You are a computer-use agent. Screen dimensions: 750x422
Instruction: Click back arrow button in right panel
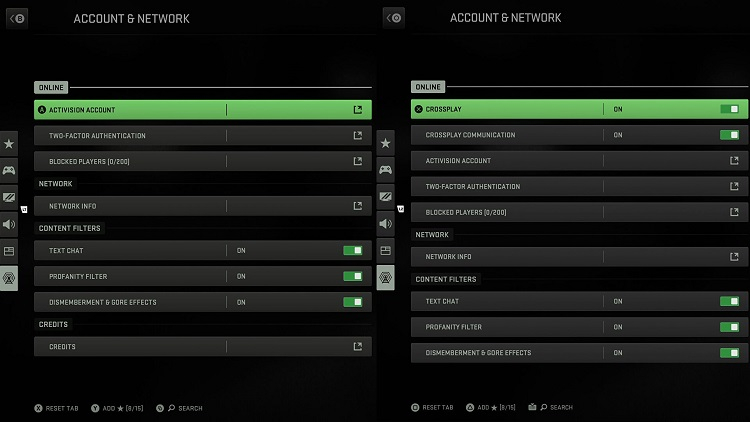pyautogui.click(x=394, y=18)
